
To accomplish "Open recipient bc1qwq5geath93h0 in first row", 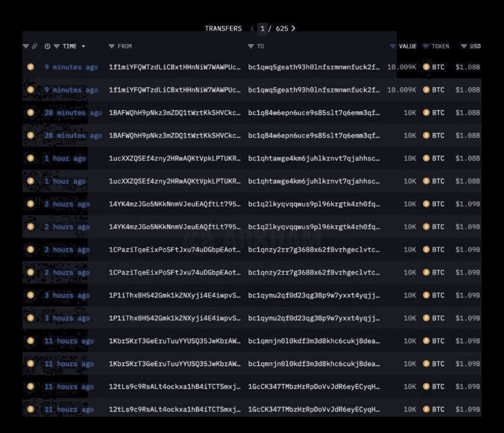I will tap(314, 67).
